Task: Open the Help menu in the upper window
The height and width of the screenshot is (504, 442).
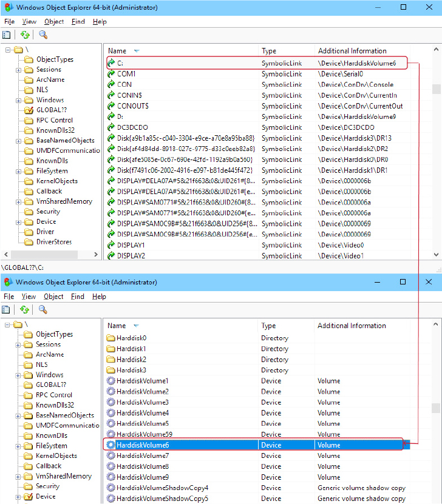Action: tap(100, 21)
